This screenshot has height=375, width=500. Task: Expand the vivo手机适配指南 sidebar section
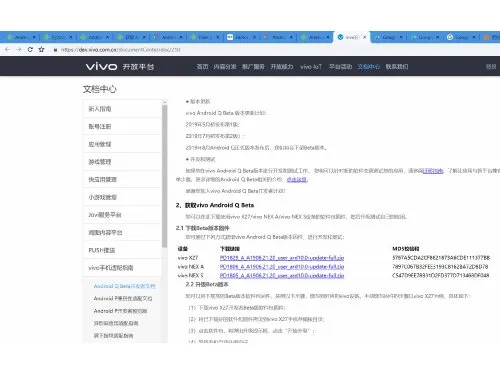click(x=122, y=268)
